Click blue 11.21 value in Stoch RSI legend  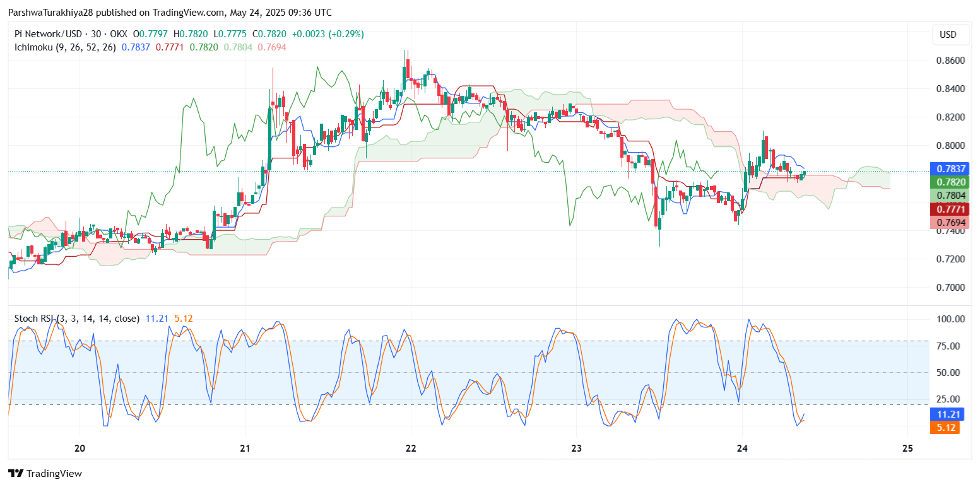tap(156, 319)
